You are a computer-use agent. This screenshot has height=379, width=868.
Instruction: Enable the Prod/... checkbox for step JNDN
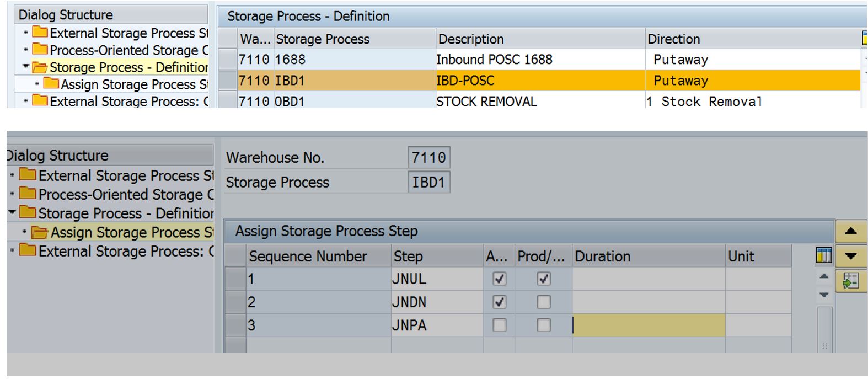point(543,302)
